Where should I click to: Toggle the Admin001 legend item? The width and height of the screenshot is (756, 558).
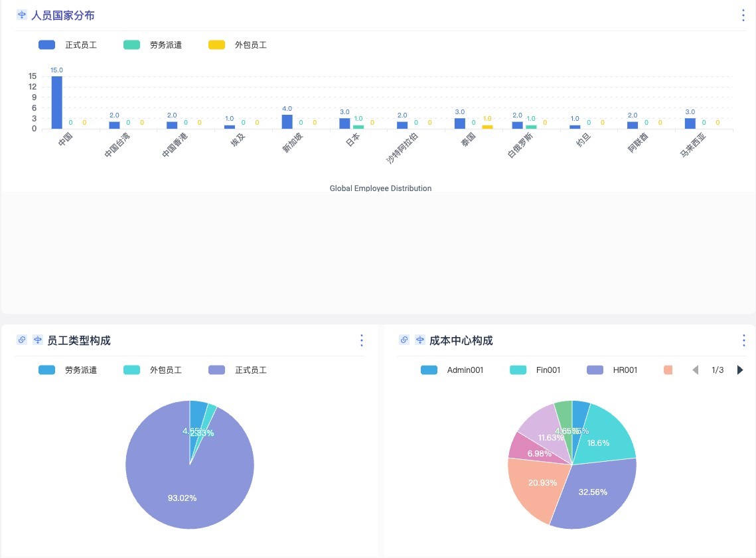[x=453, y=370]
